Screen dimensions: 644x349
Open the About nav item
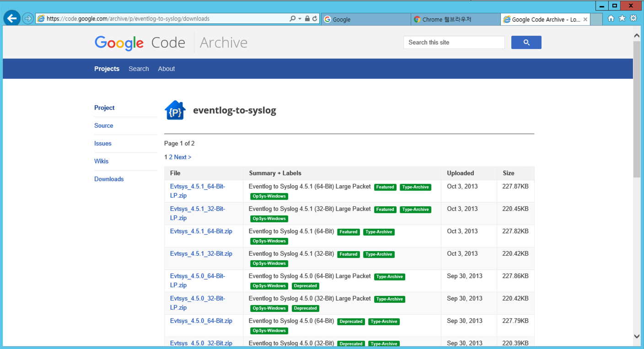(166, 69)
